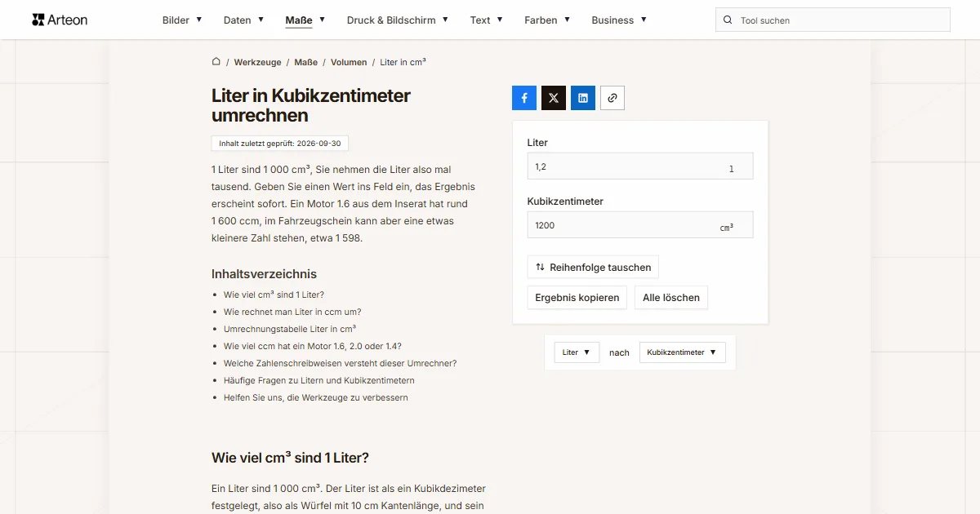Screen dimensions: 980x514
Task: Click 'Inhalt zuletzt geprüft: 2026-09-30' badge
Action: tap(280, 144)
